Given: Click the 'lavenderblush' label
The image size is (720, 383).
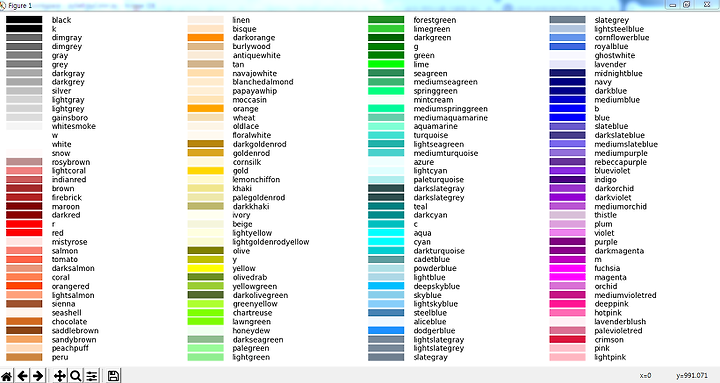Looking at the screenshot, I should coord(620,322).
